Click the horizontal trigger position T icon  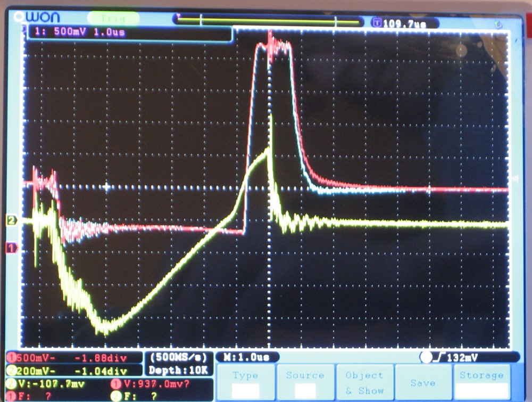pyautogui.click(x=377, y=23)
